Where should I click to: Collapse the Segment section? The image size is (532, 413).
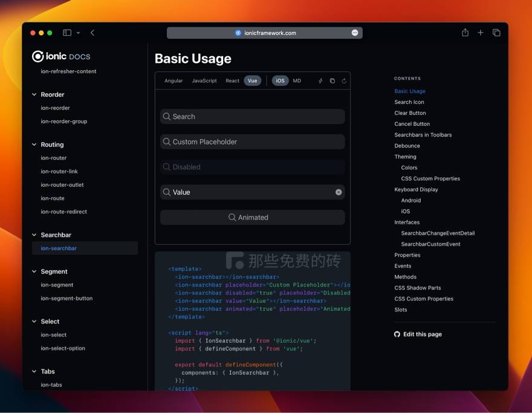tap(34, 272)
